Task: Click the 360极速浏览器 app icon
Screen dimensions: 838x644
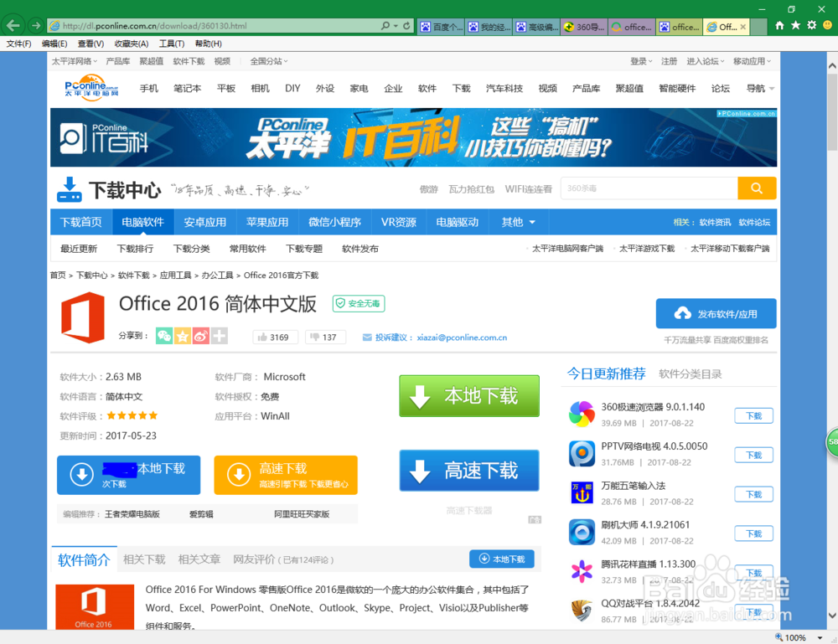Action: coord(582,415)
